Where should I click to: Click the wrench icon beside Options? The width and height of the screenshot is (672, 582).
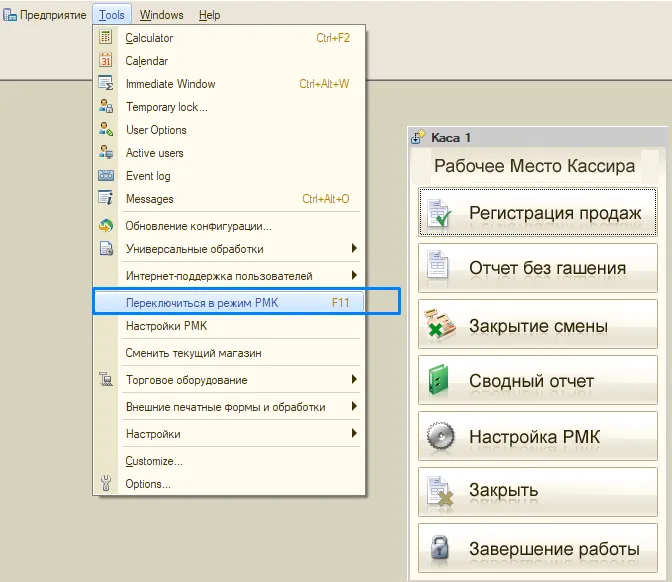105,483
